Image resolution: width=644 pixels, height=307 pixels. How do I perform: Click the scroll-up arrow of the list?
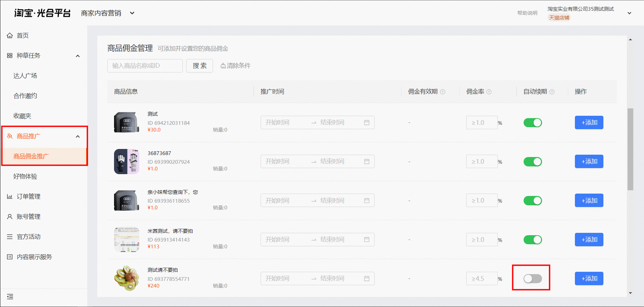pyautogui.click(x=630, y=40)
